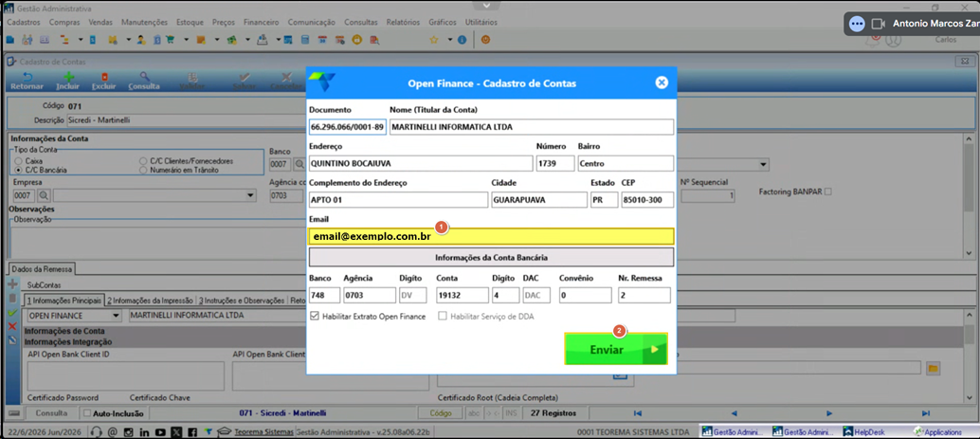Select the C/C Bancária radio button

pos(18,170)
